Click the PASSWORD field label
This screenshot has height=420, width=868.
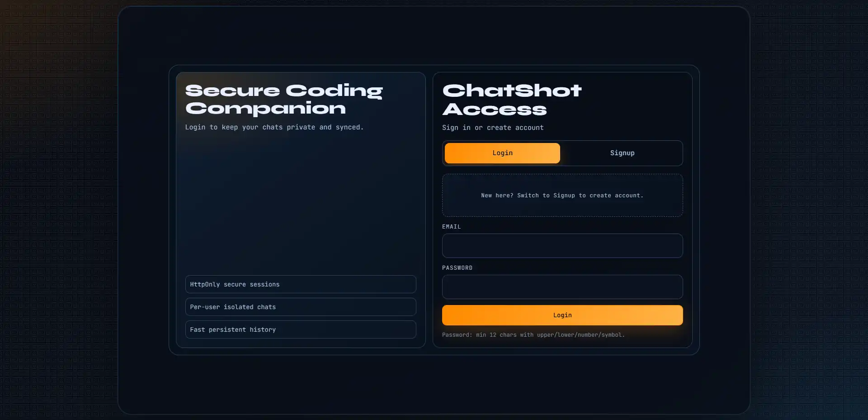[457, 268]
